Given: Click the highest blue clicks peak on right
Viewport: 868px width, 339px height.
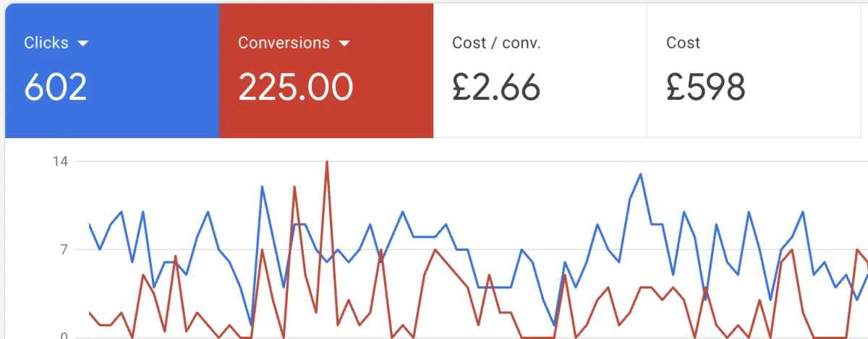Looking at the screenshot, I should 640,174.
